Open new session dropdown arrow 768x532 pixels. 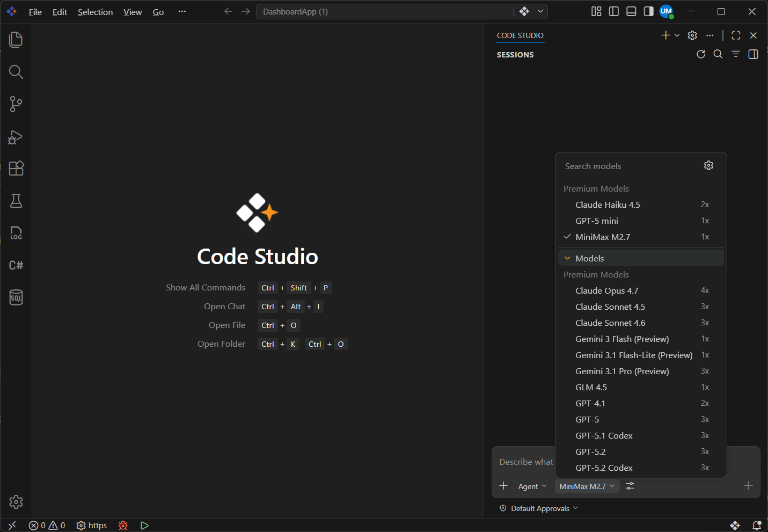tap(677, 35)
